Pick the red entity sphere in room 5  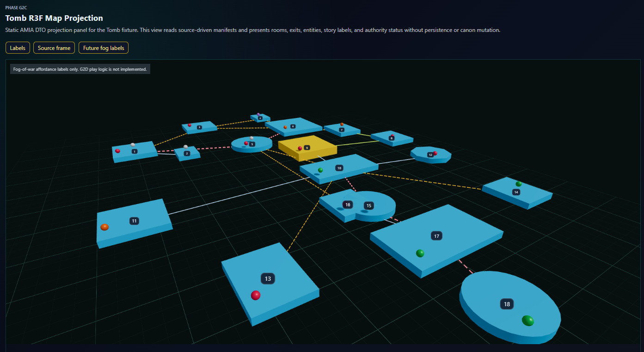click(x=246, y=143)
